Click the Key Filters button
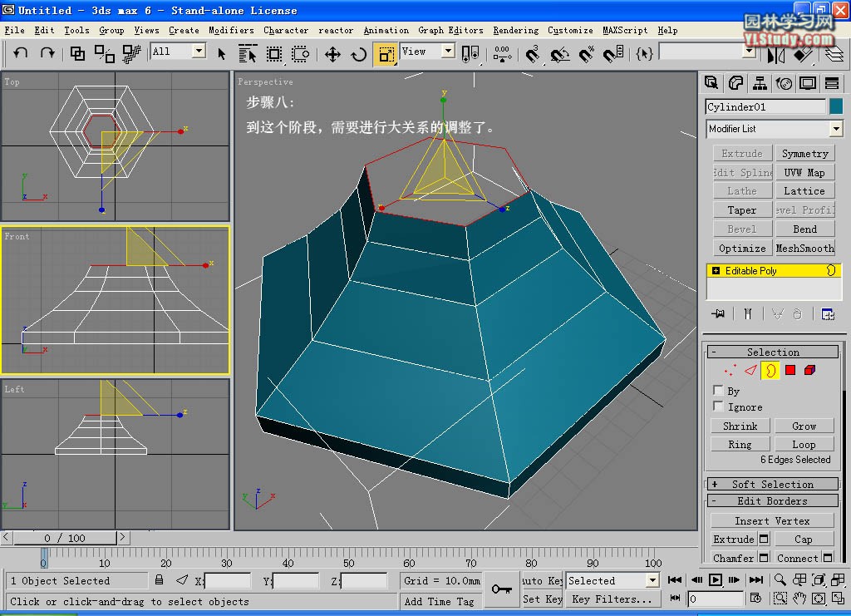The height and width of the screenshot is (616, 851). point(612,599)
